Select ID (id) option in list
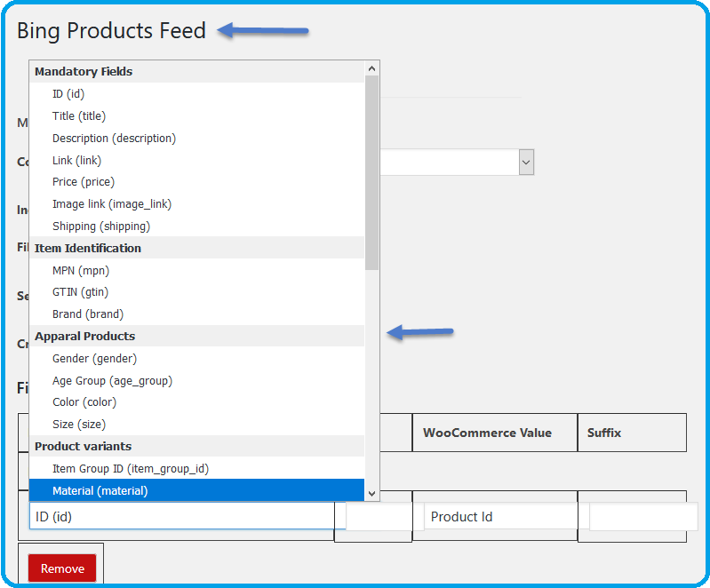The height and width of the screenshot is (588, 710). click(196, 93)
